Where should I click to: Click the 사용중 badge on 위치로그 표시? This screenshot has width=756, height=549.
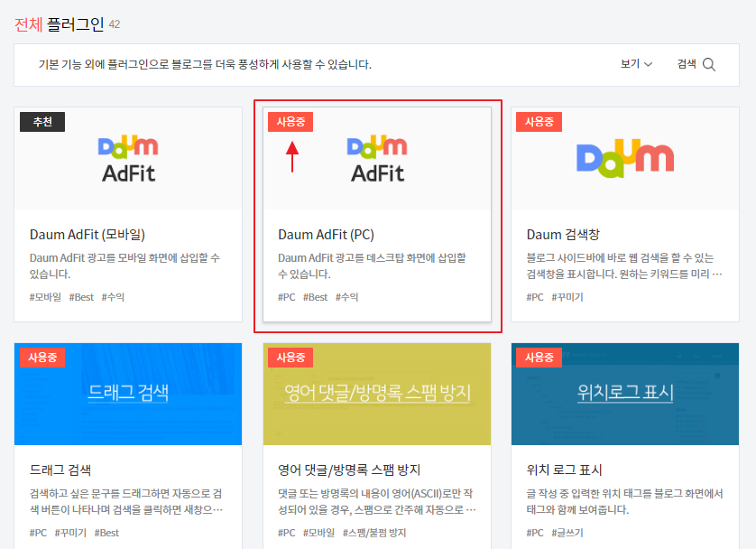click(539, 358)
